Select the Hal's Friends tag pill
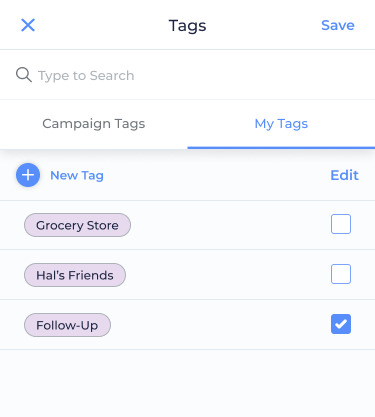The width and height of the screenshot is (375, 417). [x=75, y=275]
